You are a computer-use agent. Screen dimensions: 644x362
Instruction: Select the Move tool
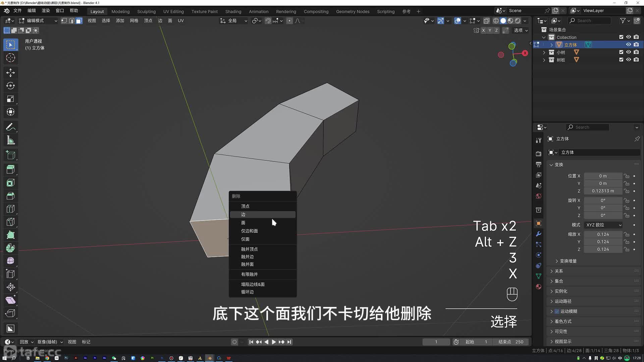pos(10,72)
